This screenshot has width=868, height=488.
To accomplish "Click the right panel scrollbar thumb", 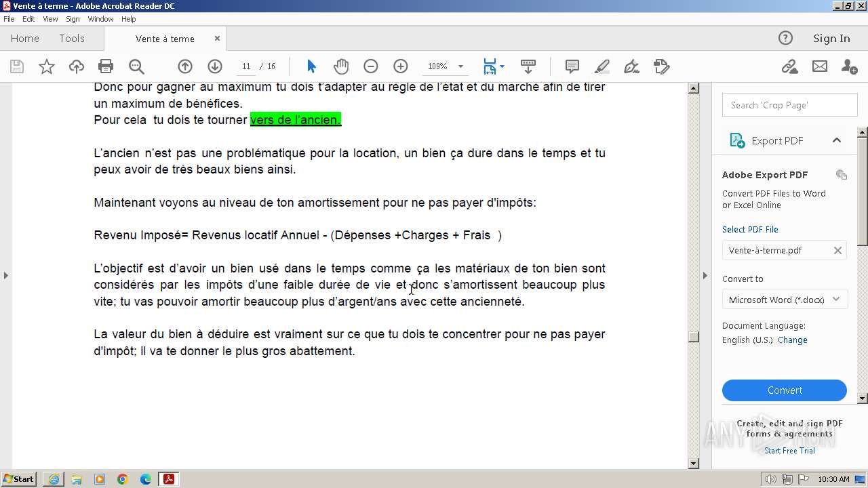I will coord(863,190).
